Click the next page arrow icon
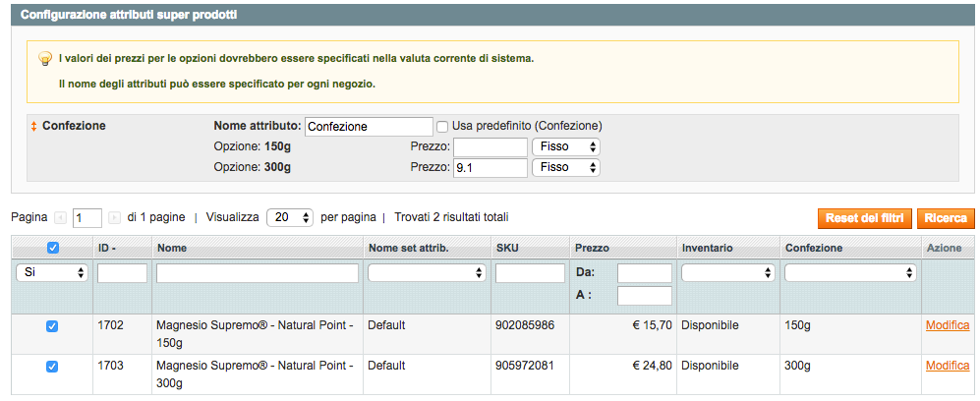The width and height of the screenshot is (980, 401). click(x=114, y=217)
